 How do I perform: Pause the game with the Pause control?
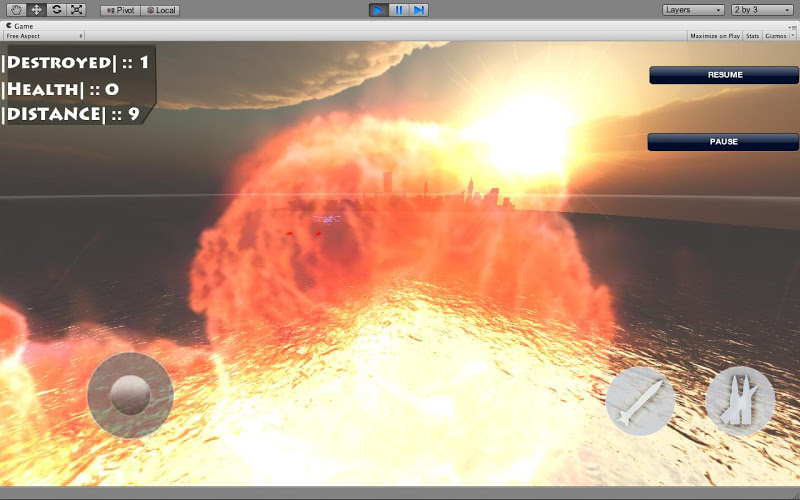coord(398,10)
